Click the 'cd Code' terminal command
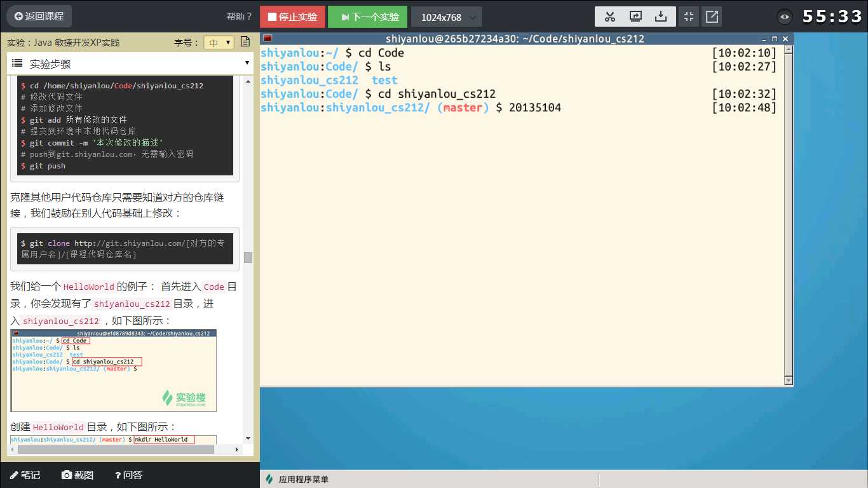Screen dimensions: 868x488 [381, 53]
